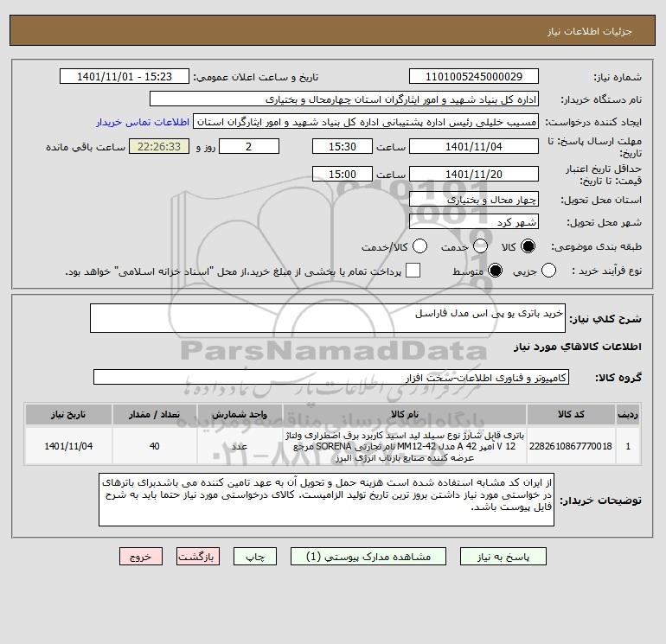Click the buyer notes text area
The image size is (666, 644).
(x=326, y=500)
